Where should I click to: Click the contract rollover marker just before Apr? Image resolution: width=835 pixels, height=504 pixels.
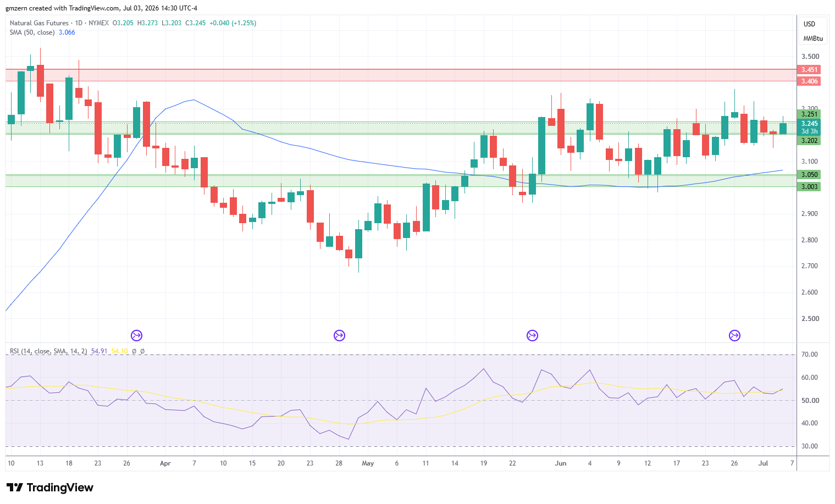coord(136,335)
